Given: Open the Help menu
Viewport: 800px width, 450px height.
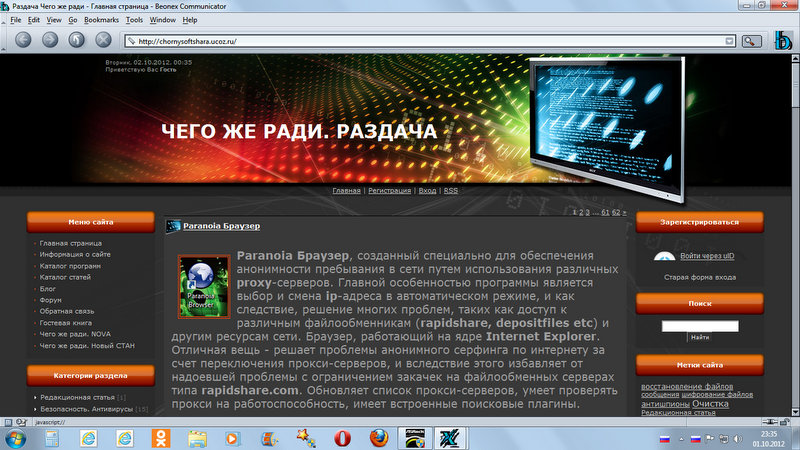Looking at the screenshot, I should coord(190,20).
